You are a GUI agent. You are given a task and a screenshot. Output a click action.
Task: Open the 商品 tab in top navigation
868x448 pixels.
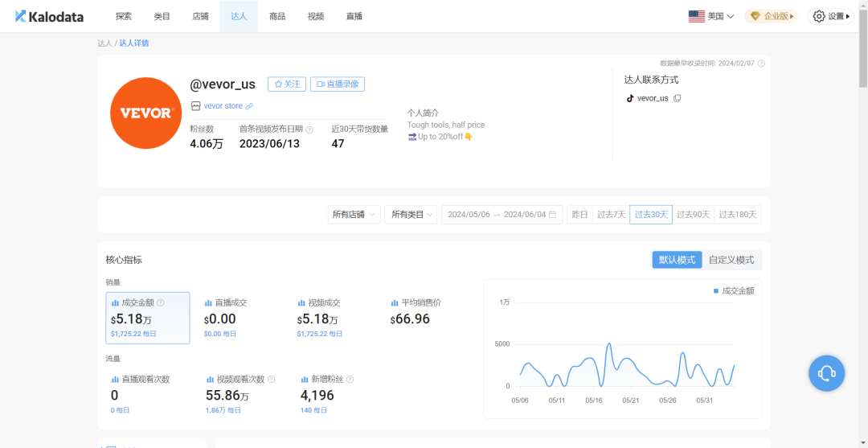277,16
